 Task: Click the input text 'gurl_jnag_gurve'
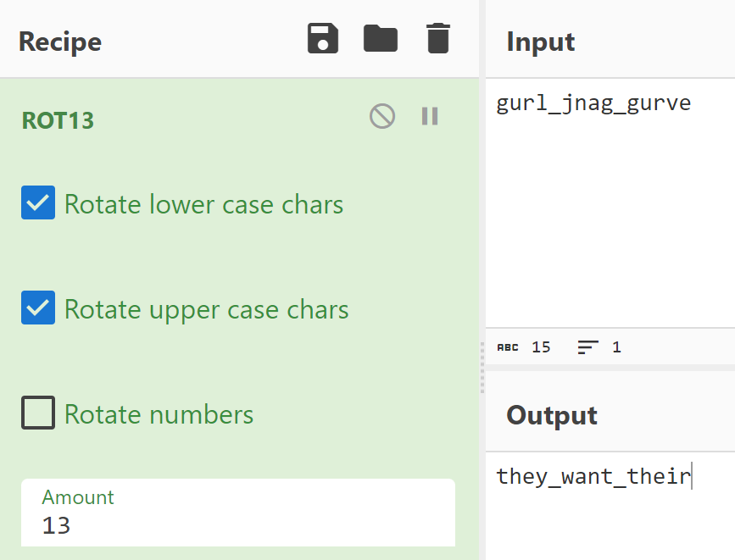[x=593, y=104]
